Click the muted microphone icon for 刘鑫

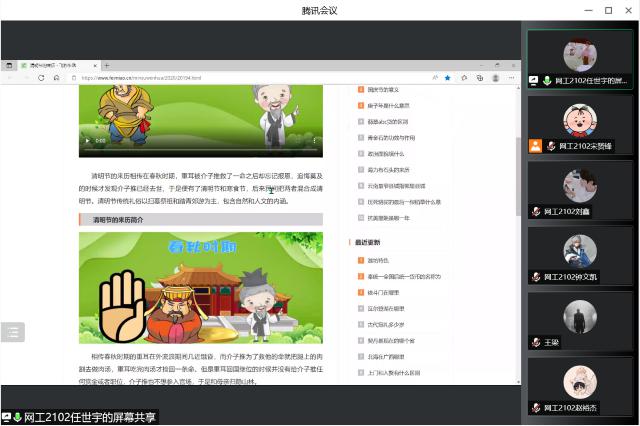[x=536, y=211]
